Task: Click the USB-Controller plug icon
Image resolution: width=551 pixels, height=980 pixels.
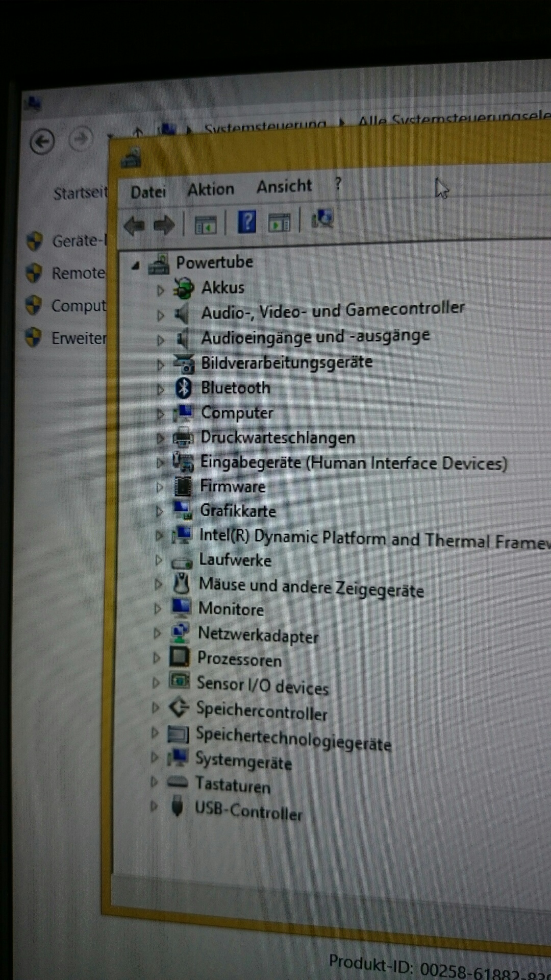Action: click(x=177, y=806)
